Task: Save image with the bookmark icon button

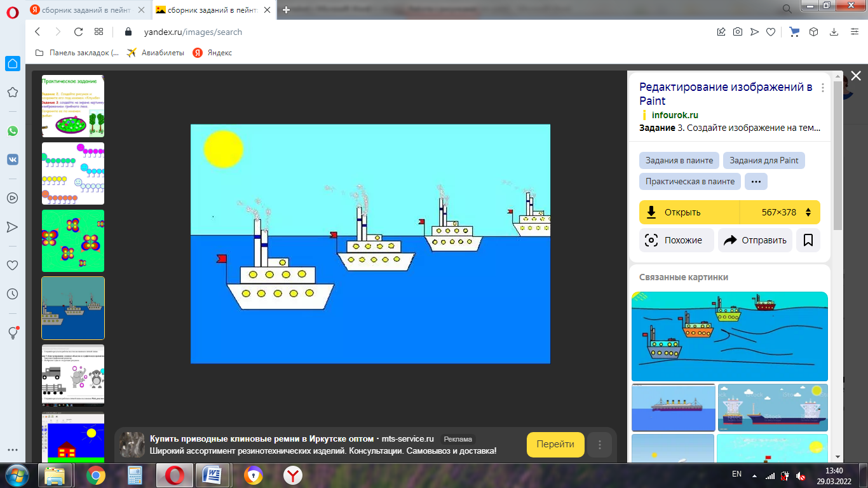Action: click(x=808, y=240)
